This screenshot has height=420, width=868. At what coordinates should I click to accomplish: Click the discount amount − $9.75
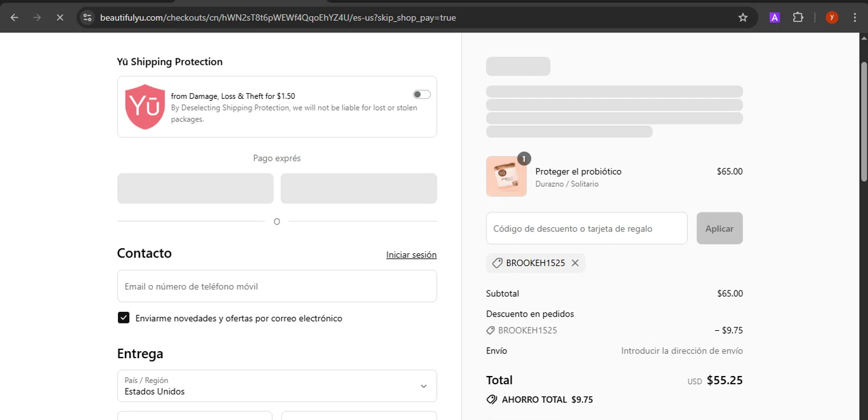pyautogui.click(x=729, y=330)
